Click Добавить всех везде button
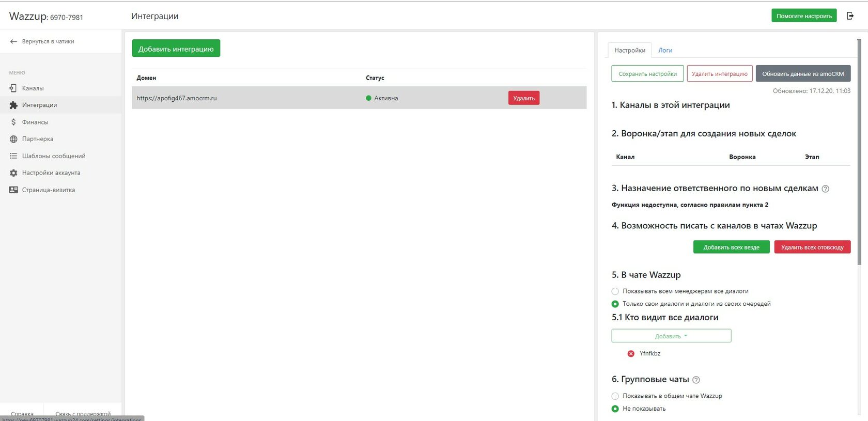The height and width of the screenshot is (421, 868). tap(731, 247)
